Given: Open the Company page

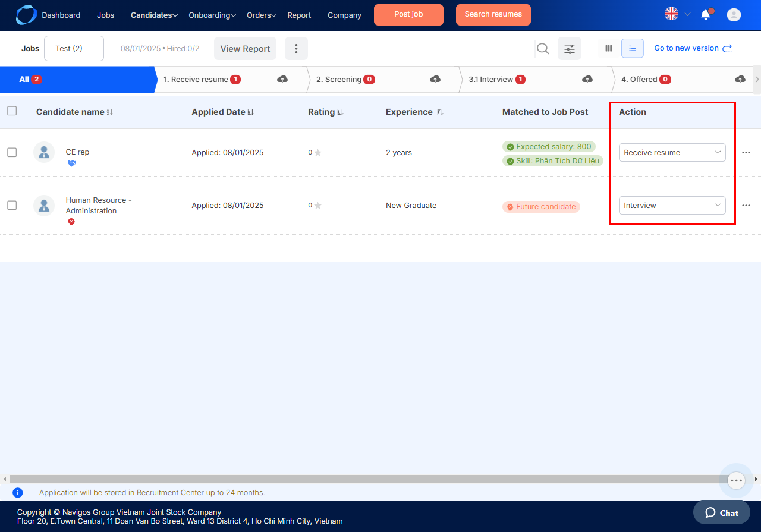Looking at the screenshot, I should 344,15.
